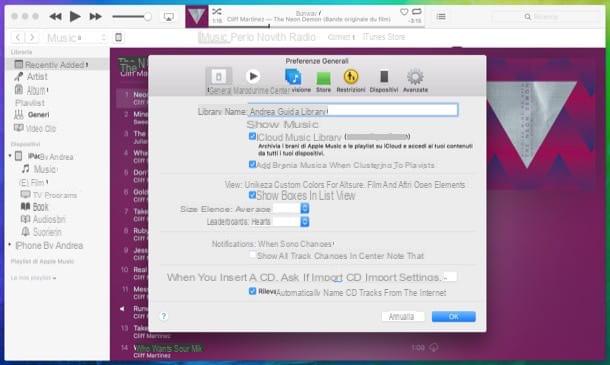Viewport: 610px width, 365px height.
Task: Toggle add songs to playlists checkbox
Action: (252, 164)
